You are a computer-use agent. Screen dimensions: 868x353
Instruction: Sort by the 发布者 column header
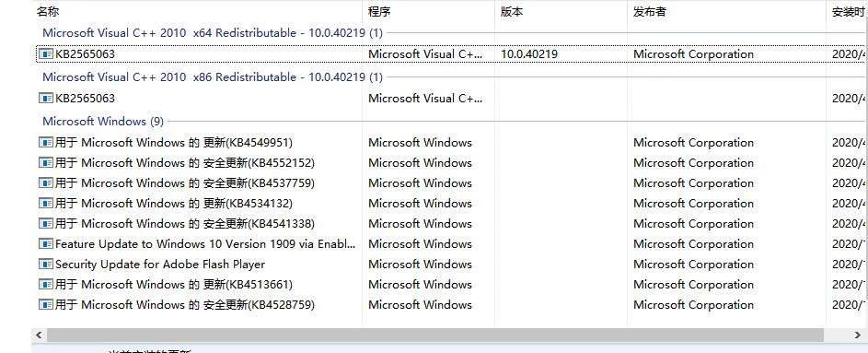point(649,12)
